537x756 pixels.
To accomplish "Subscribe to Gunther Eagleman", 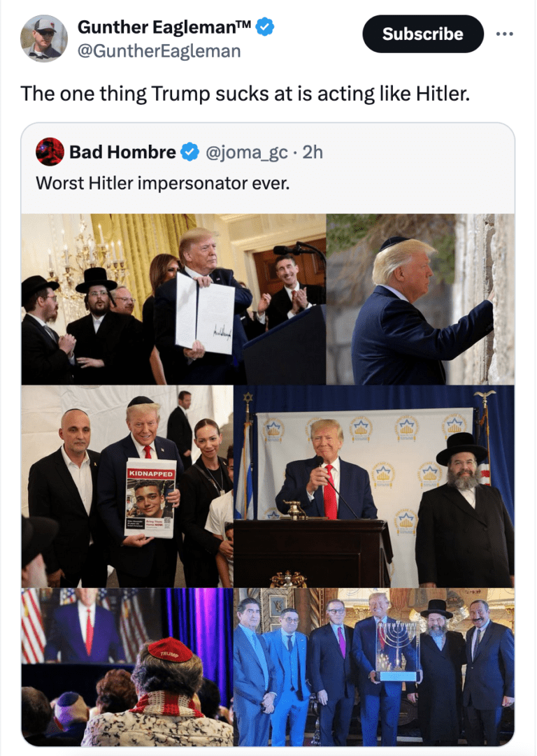I will coord(423,34).
